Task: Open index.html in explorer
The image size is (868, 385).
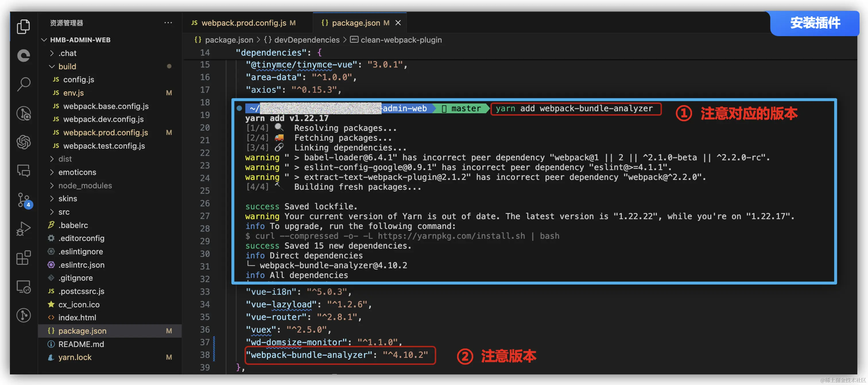Action: pyautogui.click(x=77, y=318)
